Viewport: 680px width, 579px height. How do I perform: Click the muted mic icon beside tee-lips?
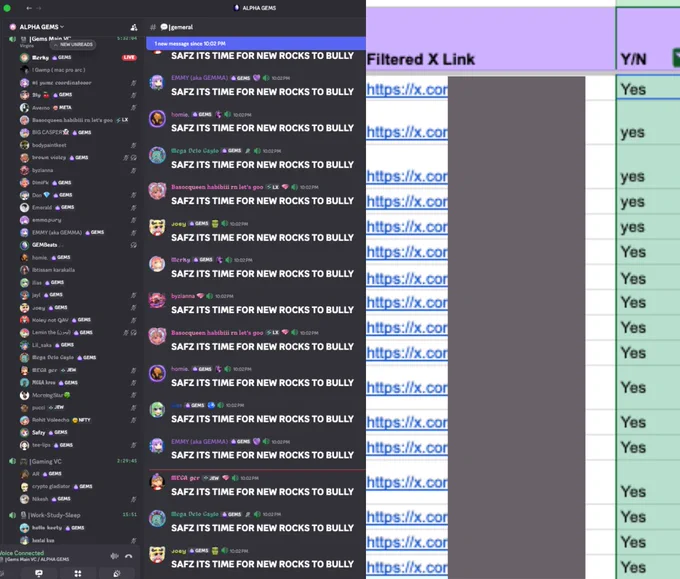pos(133,445)
